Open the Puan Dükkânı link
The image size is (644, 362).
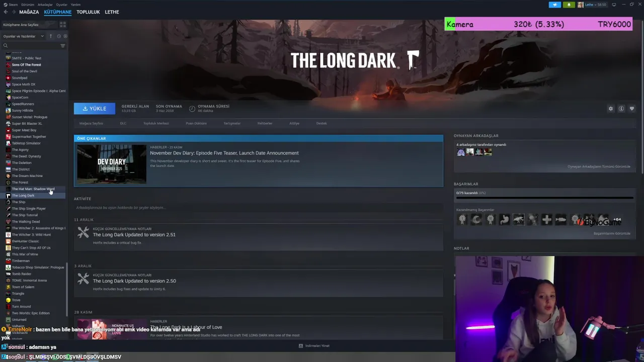click(x=196, y=123)
